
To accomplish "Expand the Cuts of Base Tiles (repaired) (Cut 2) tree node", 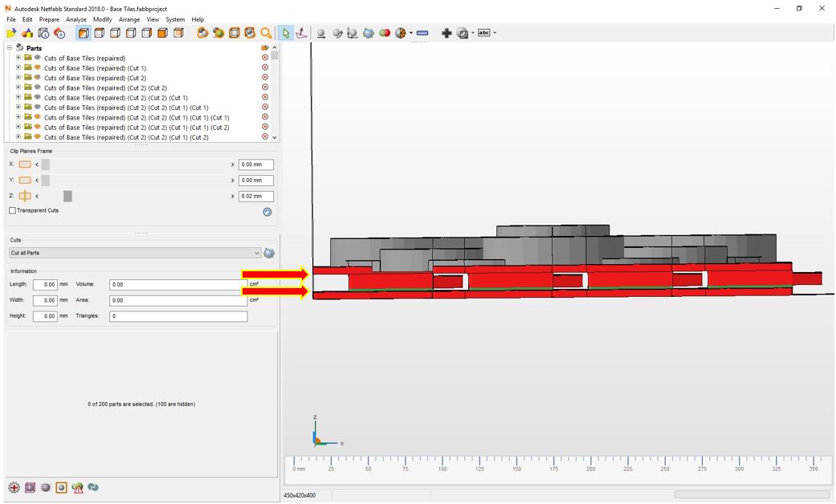I will tap(18, 78).
